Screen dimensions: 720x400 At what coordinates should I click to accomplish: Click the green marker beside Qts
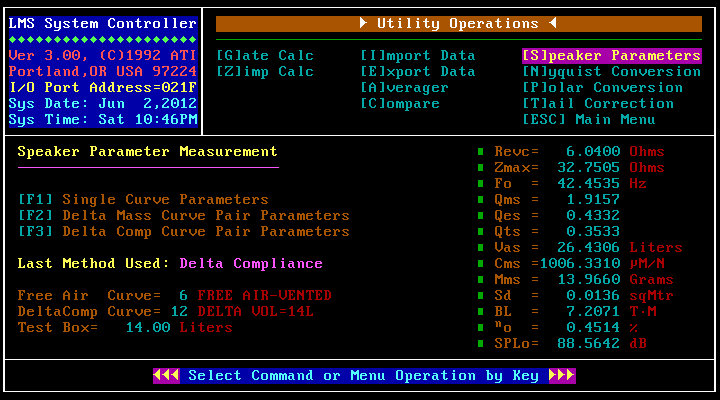[x=480, y=232]
